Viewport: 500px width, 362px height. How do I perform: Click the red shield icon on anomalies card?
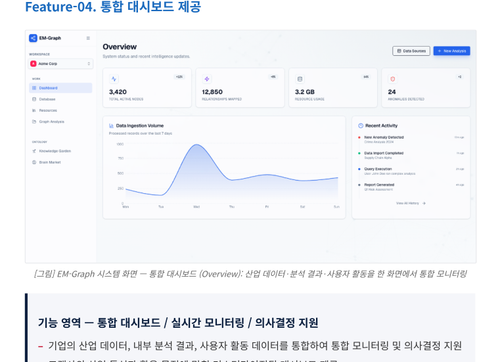click(x=393, y=79)
